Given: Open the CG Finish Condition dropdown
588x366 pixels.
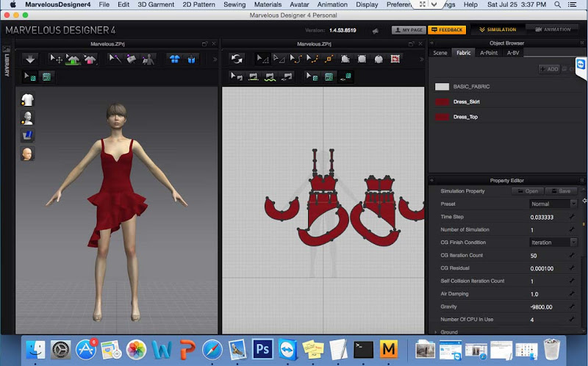Looking at the screenshot, I should coord(553,243).
